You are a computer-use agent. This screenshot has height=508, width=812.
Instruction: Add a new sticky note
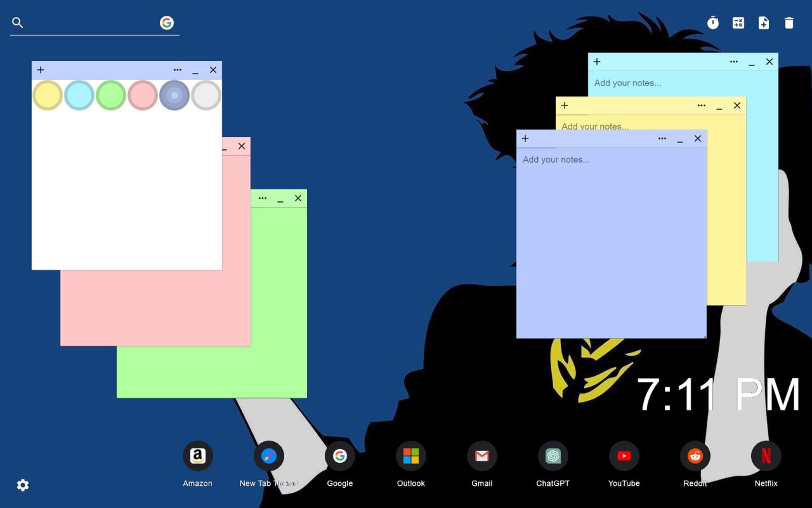pos(764,23)
